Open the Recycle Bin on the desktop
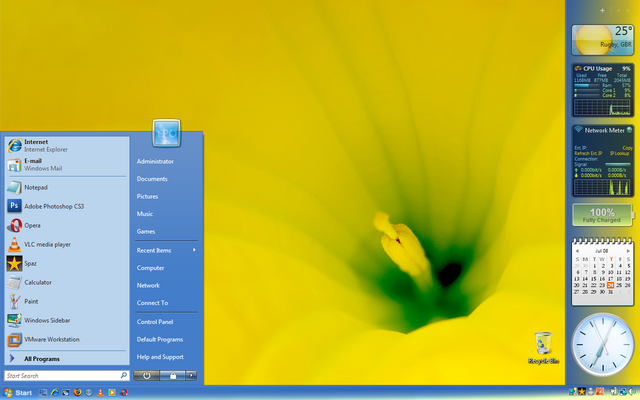This screenshot has height=400, width=640. point(543,348)
